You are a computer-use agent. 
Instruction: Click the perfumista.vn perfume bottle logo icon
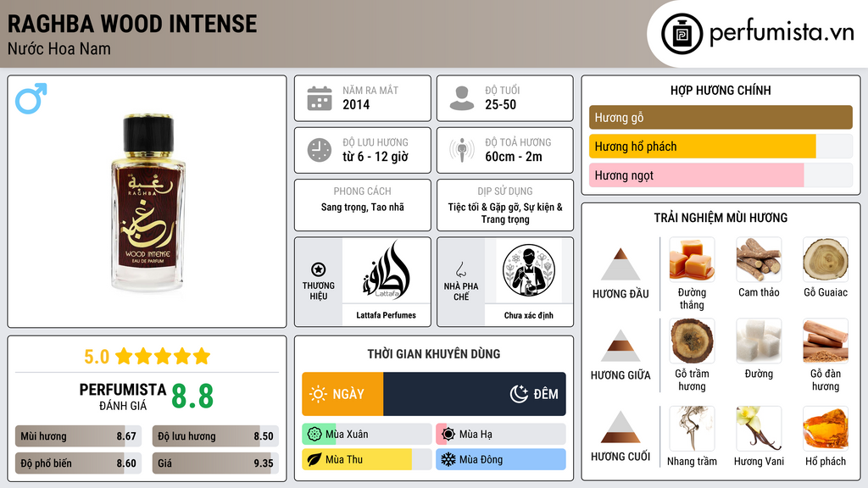(682, 34)
